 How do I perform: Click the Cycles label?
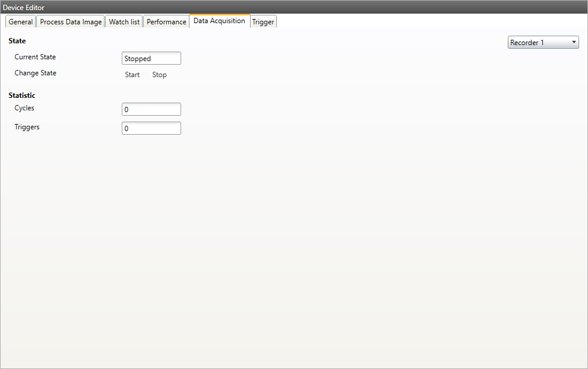pyautogui.click(x=24, y=108)
